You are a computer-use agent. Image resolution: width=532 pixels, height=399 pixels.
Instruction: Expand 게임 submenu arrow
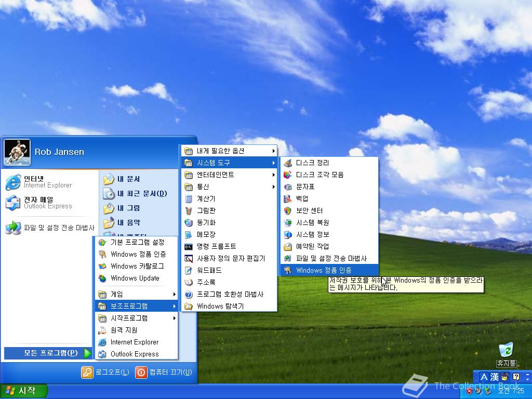pos(175,294)
